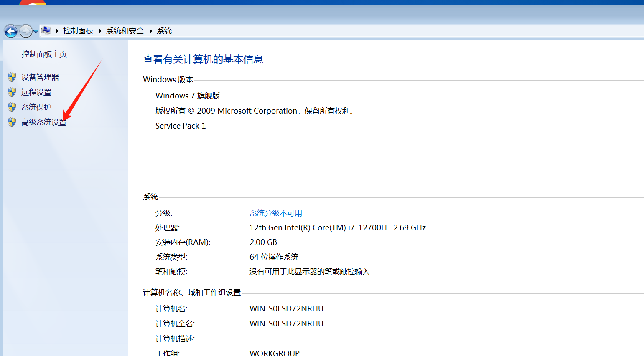This screenshot has height=356, width=644.
Task: Open 远程设置 link
Action: pyautogui.click(x=36, y=92)
